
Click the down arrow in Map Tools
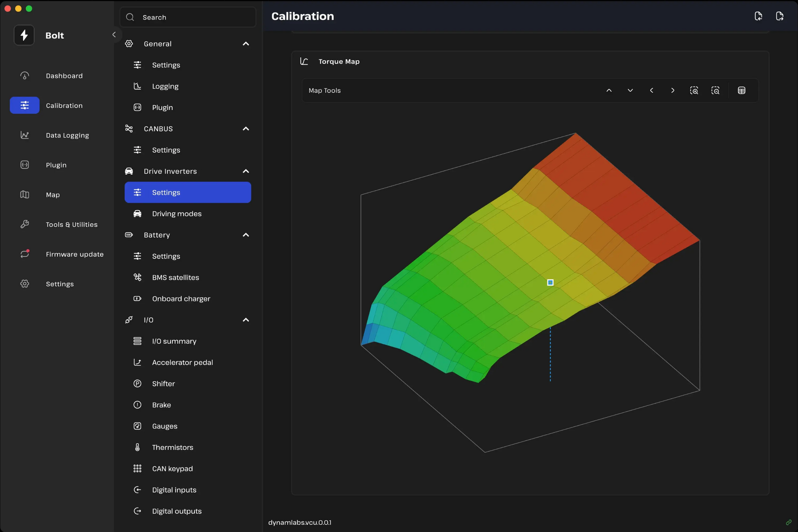coord(630,90)
